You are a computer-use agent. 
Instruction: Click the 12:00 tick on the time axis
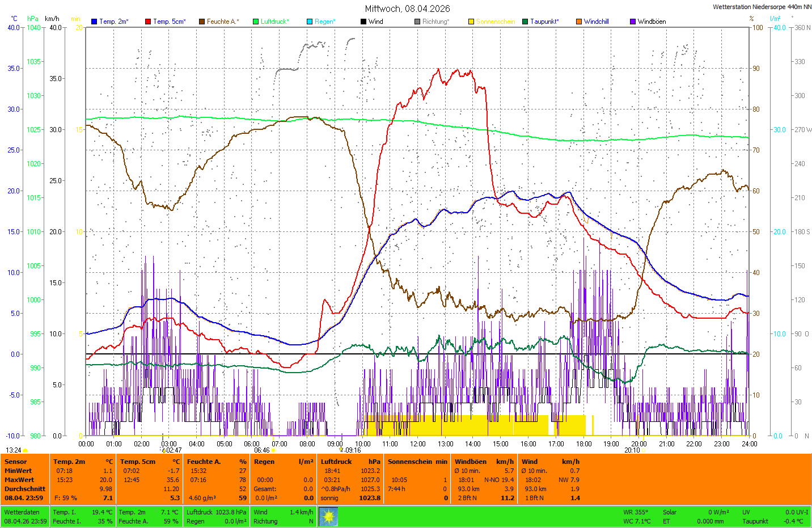[418, 444]
